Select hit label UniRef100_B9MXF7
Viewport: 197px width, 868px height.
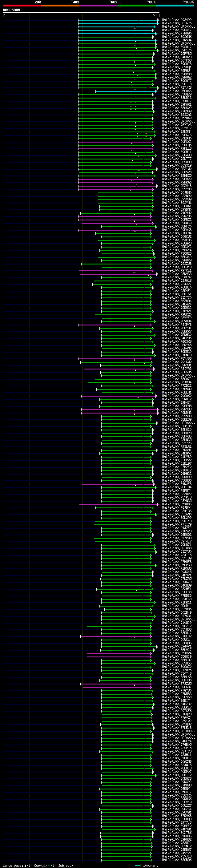tap(177, 30)
